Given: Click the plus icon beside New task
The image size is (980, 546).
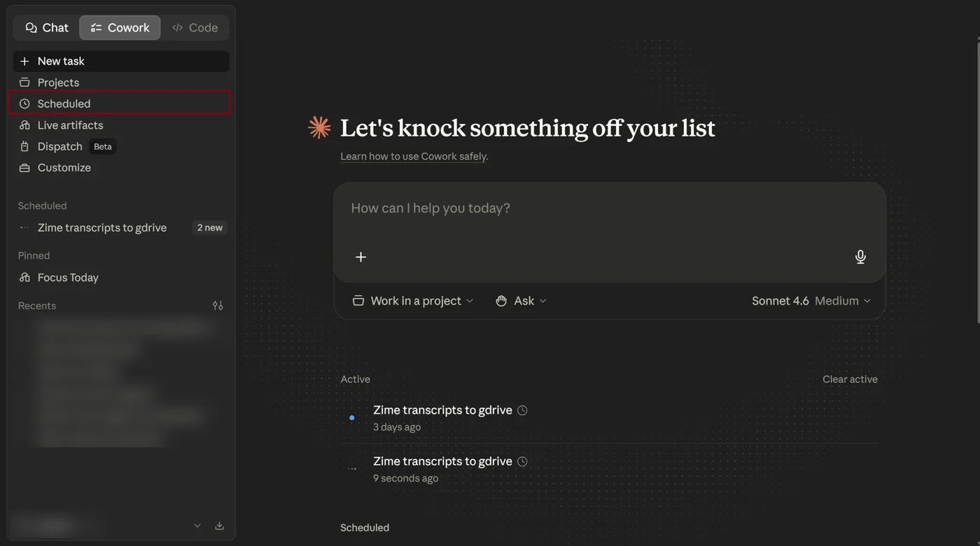Looking at the screenshot, I should (24, 61).
